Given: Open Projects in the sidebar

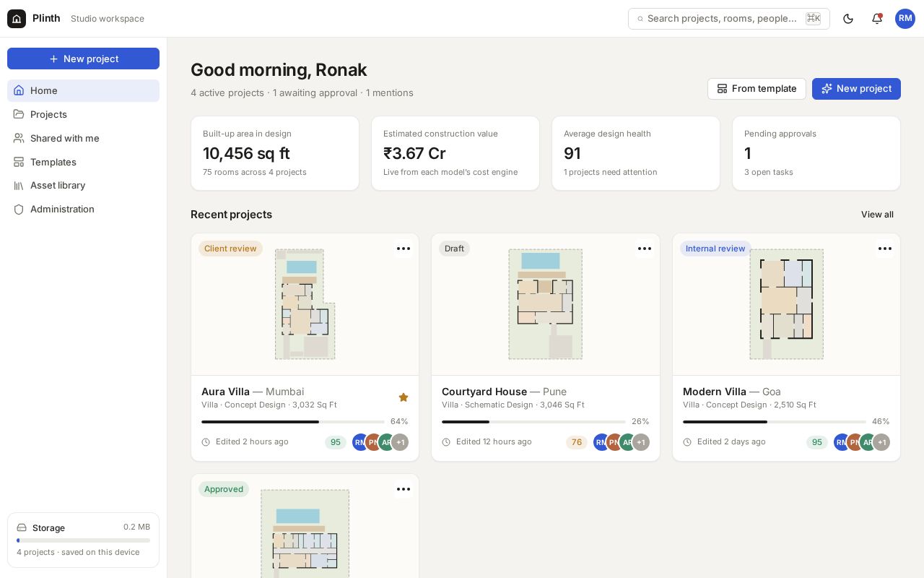Looking at the screenshot, I should point(83,114).
